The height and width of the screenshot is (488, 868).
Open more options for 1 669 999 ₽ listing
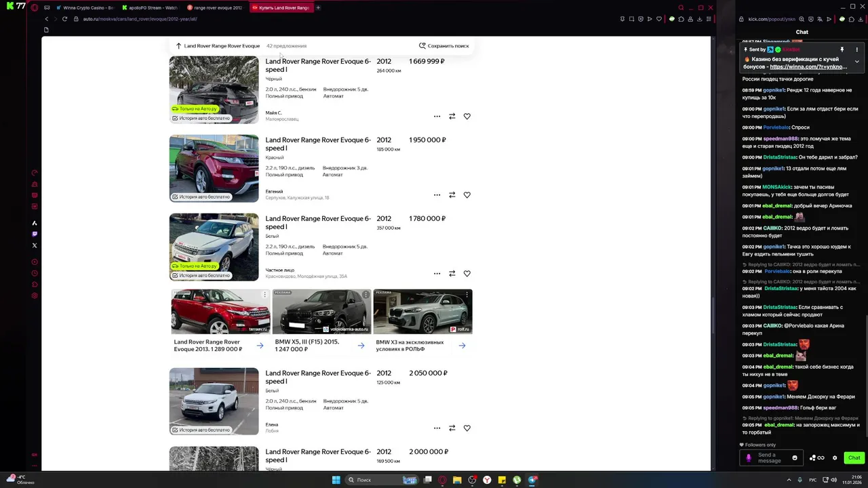click(x=437, y=117)
